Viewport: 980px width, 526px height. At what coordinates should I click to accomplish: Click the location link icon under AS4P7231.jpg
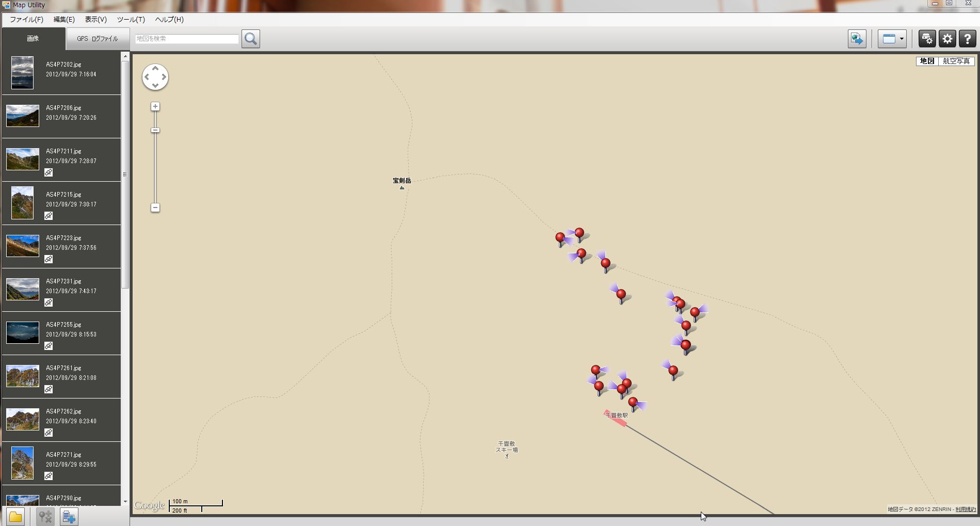[49, 302]
